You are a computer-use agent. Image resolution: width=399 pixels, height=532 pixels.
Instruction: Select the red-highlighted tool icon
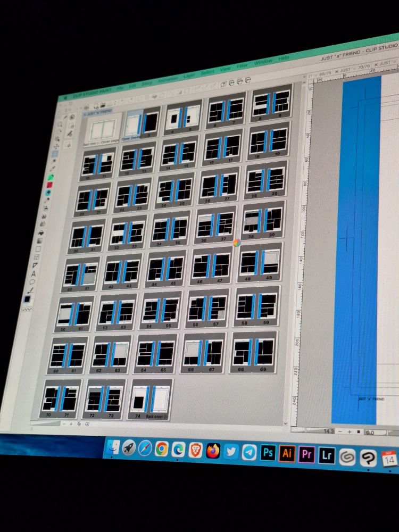[x=49, y=185]
